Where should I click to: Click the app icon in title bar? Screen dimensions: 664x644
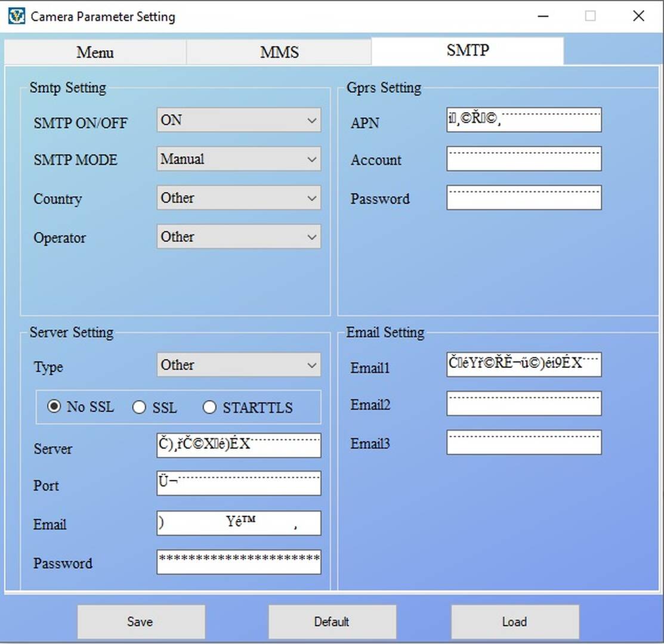click(16, 16)
